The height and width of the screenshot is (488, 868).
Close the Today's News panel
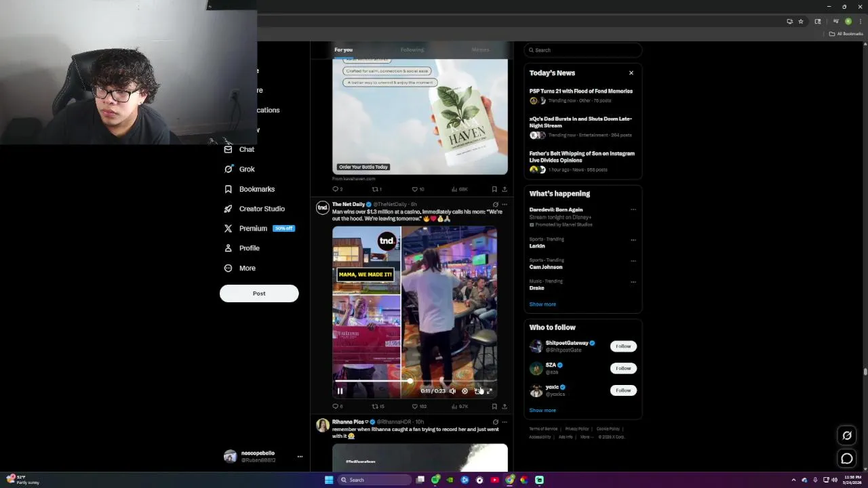pyautogui.click(x=631, y=73)
